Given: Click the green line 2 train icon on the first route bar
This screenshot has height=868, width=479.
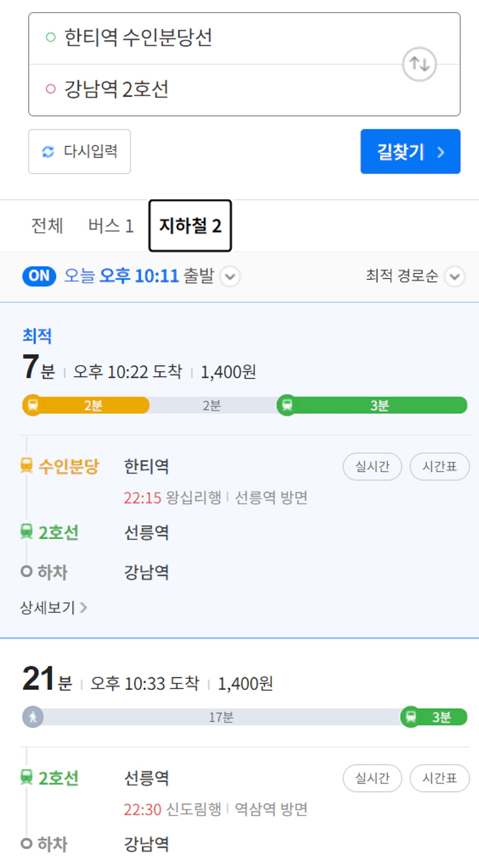Looking at the screenshot, I should (x=287, y=405).
